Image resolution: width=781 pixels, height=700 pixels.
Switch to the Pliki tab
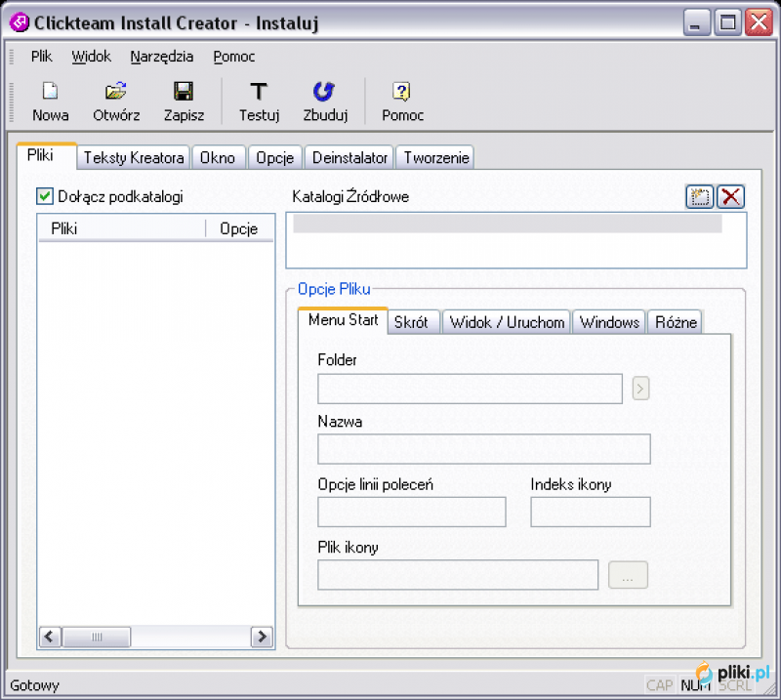[x=47, y=156]
